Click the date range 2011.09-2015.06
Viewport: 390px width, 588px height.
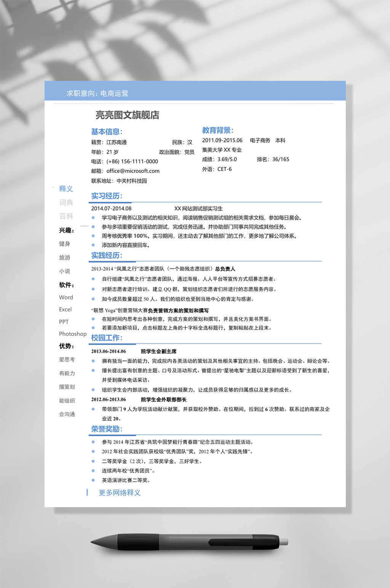(x=222, y=140)
